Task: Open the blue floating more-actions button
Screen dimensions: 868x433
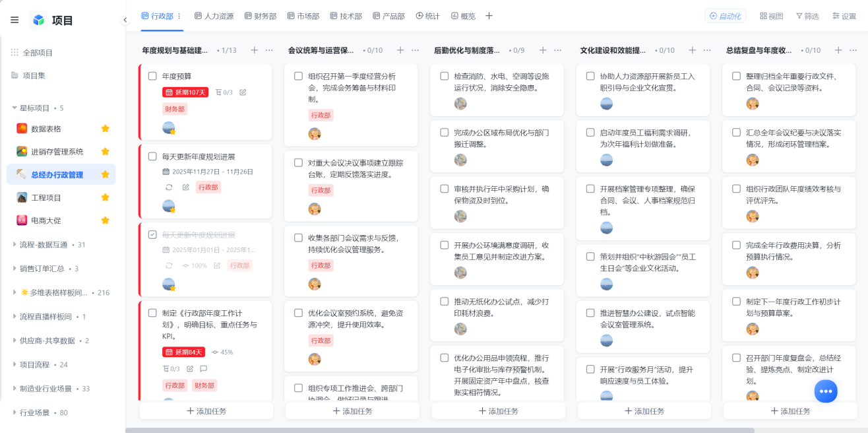Action: coord(826,391)
